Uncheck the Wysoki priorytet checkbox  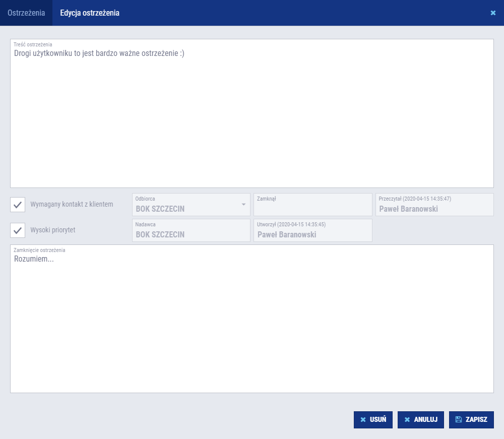click(x=18, y=230)
